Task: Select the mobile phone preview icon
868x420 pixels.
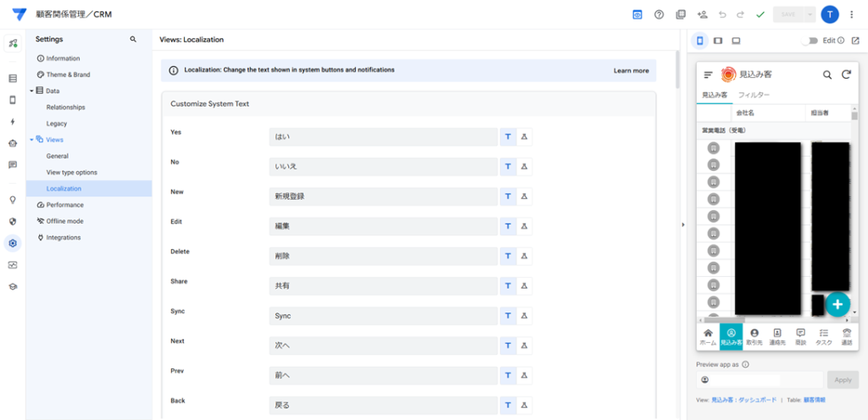Action: tap(699, 41)
